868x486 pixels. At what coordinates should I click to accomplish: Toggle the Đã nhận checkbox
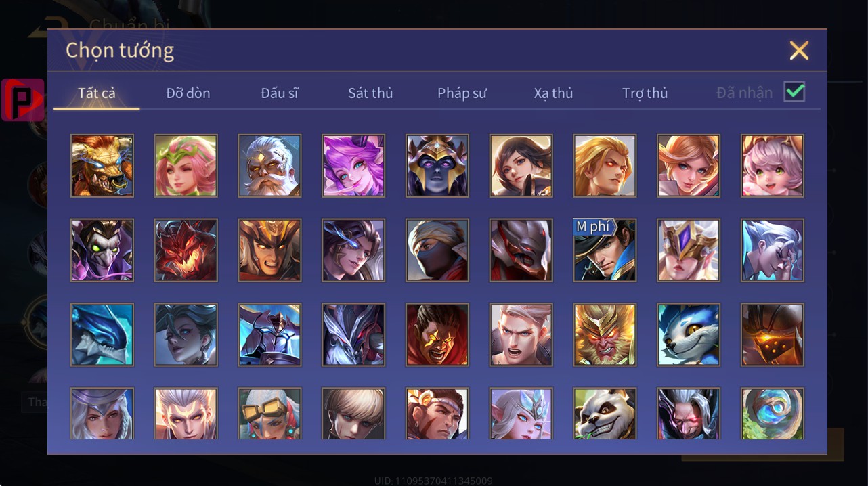[794, 91]
